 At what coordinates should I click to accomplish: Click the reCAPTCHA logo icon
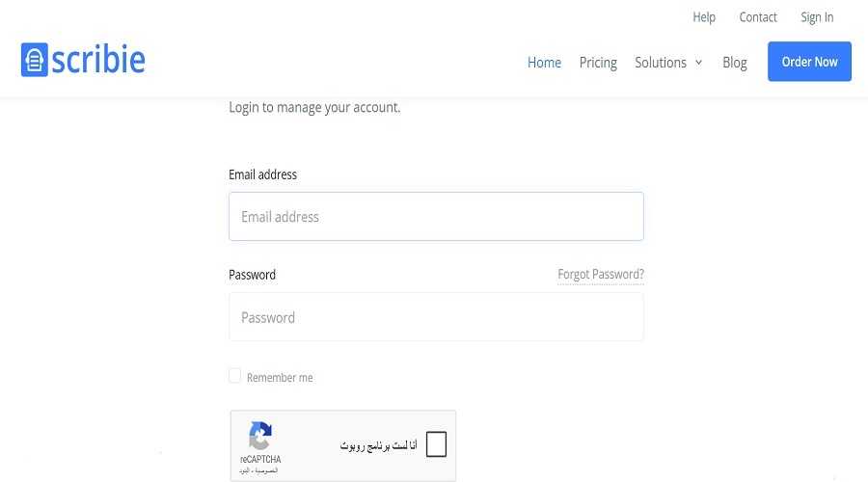259,437
